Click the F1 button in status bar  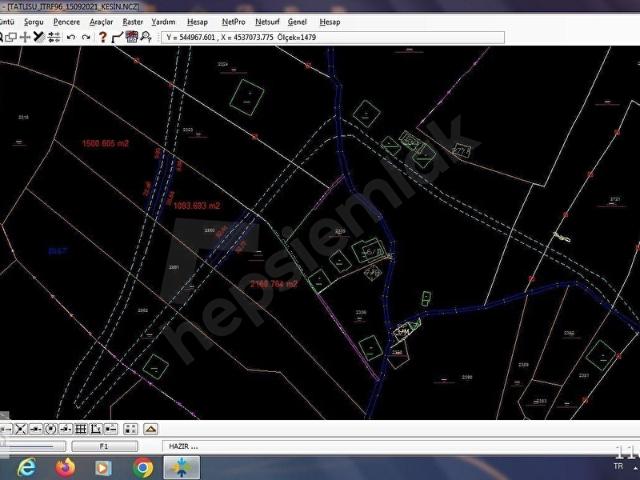pos(104,446)
